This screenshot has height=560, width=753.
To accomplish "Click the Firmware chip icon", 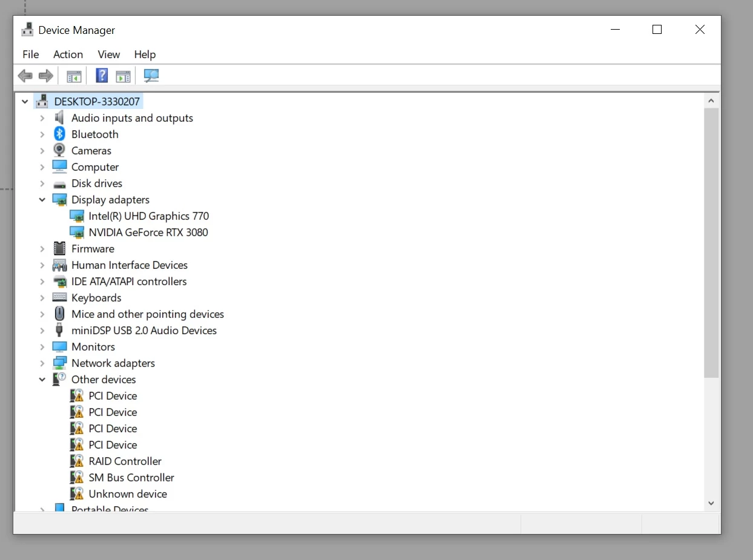I will (x=59, y=248).
